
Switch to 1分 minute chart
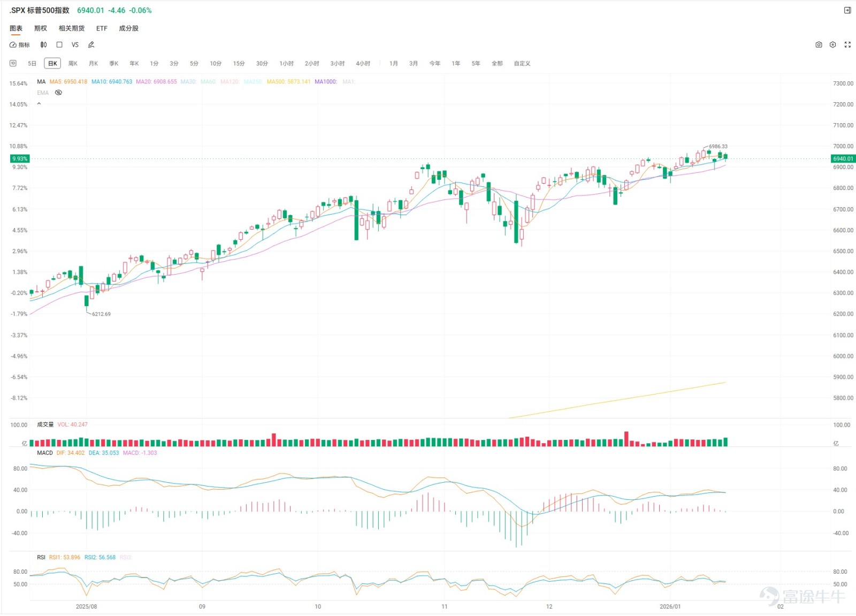(154, 64)
